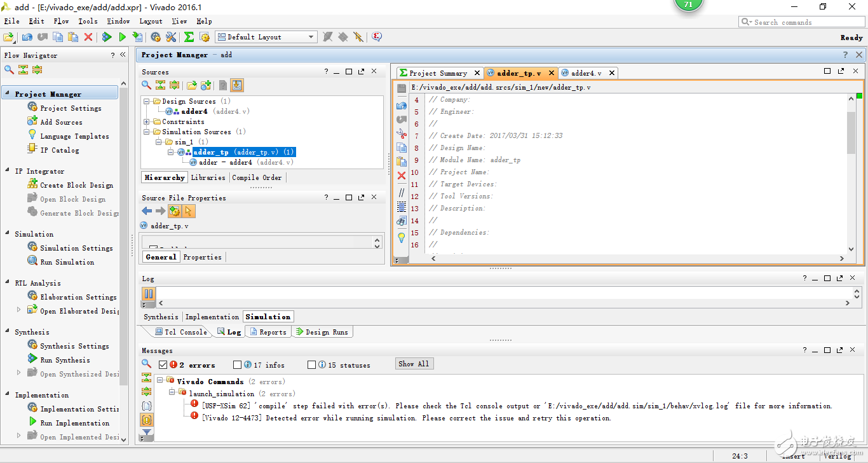868x463 pixels.
Task: Collapse the Design Sources folder
Action: (x=147, y=101)
